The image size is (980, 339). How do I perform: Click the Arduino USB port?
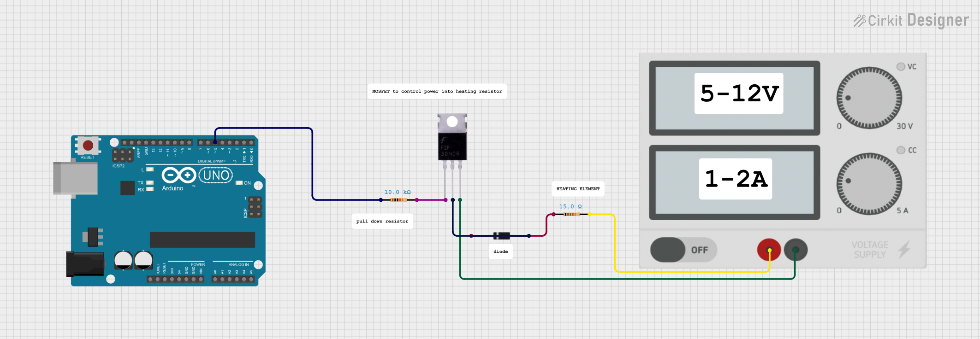[75, 178]
